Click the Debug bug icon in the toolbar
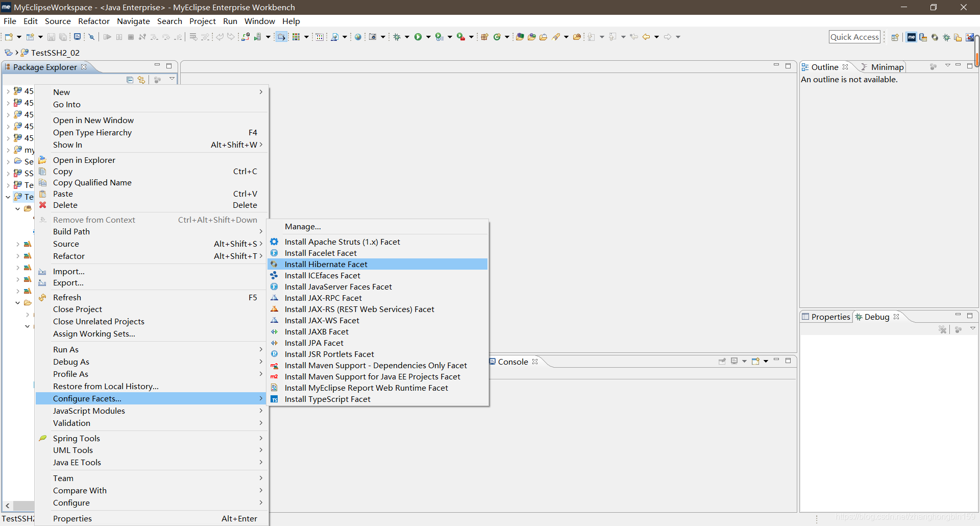The height and width of the screenshot is (526, 980). (x=397, y=37)
